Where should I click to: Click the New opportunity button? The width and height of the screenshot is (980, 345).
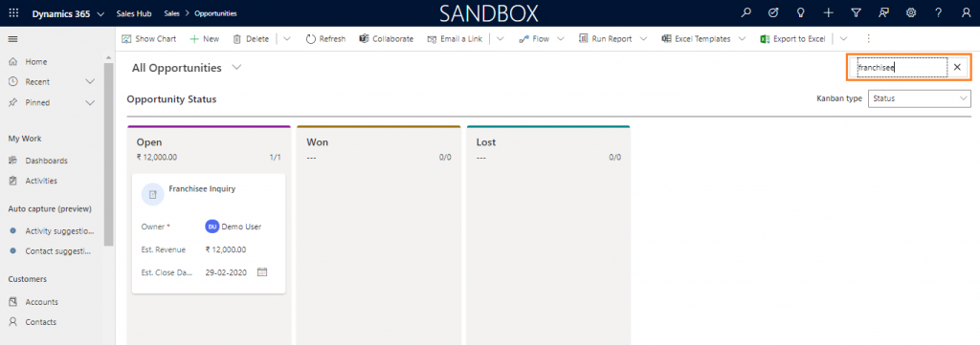pos(205,38)
